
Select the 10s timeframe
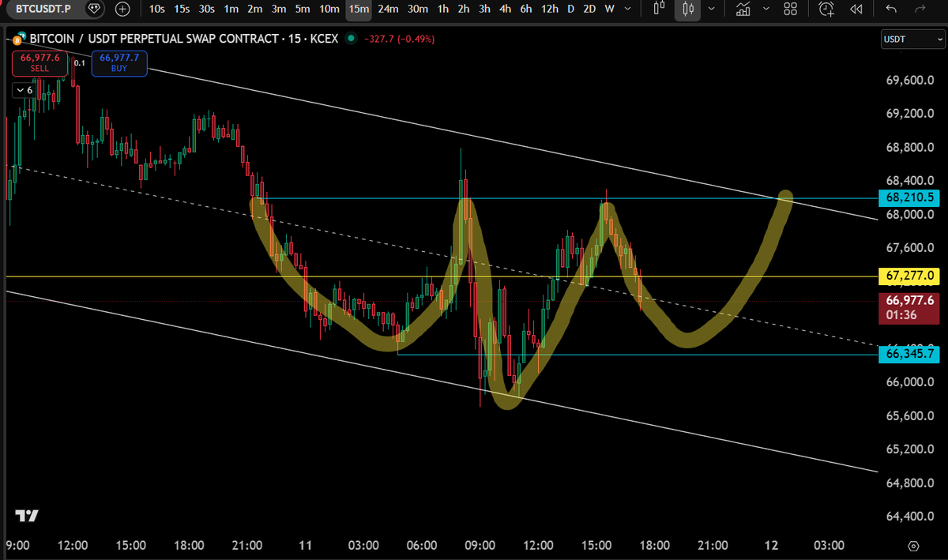[x=157, y=9]
